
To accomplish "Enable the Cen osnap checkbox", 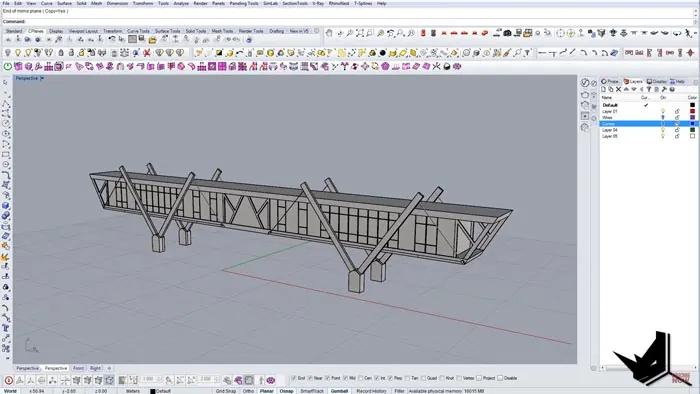I will coord(360,378).
